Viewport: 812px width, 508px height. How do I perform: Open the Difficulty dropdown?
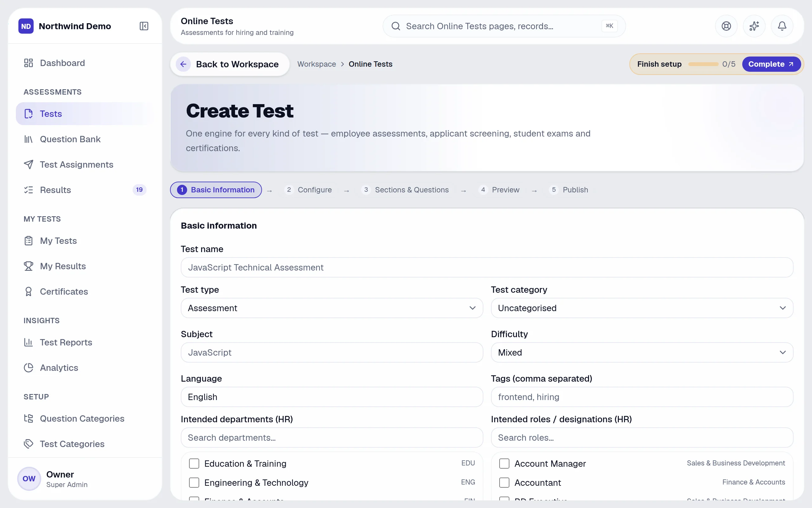pos(642,352)
